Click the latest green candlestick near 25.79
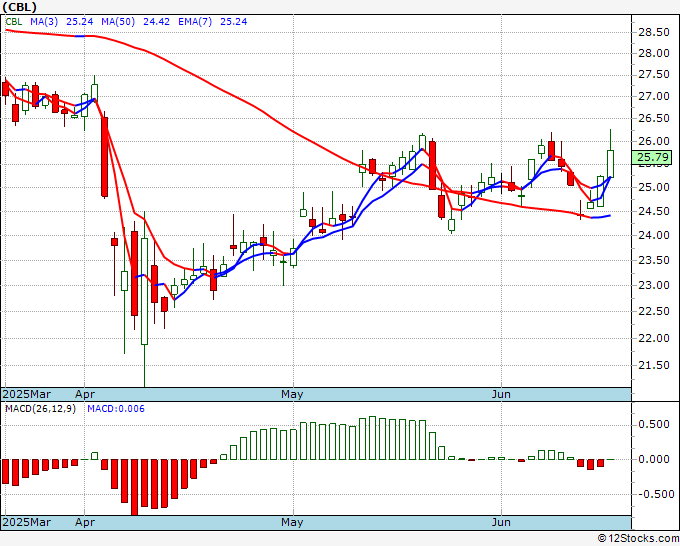680x546 pixels. pyautogui.click(x=610, y=163)
